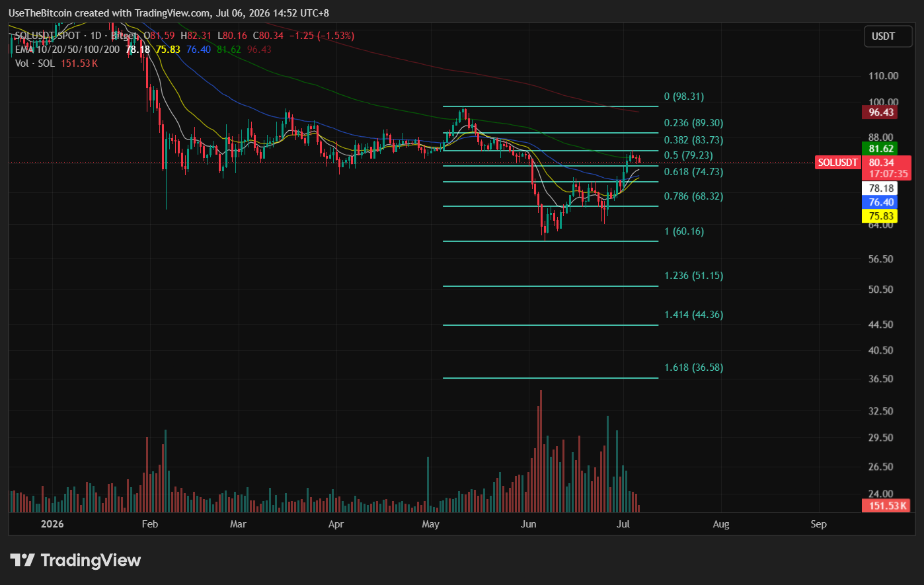Select the SOLUSDT SPOT symbol title in legend
Image resolution: width=924 pixels, height=585 pixels.
coord(48,36)
